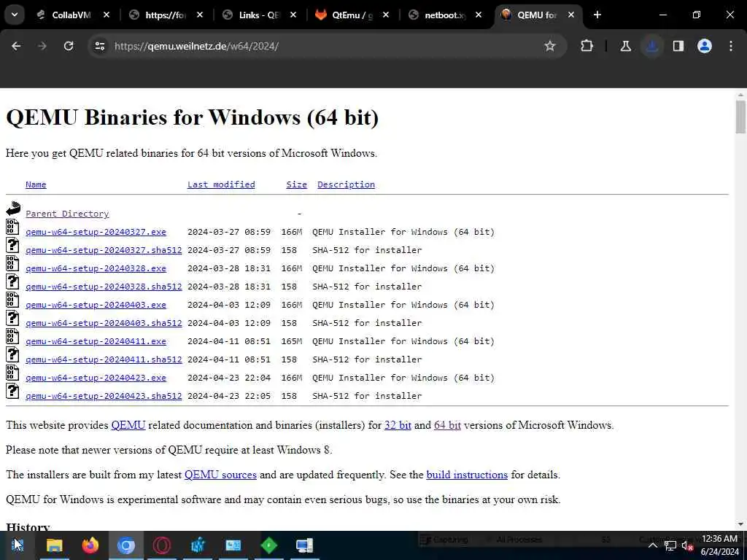747x560 pixels.
Task: Open a new browser tab
Action: tap(597, 15)
